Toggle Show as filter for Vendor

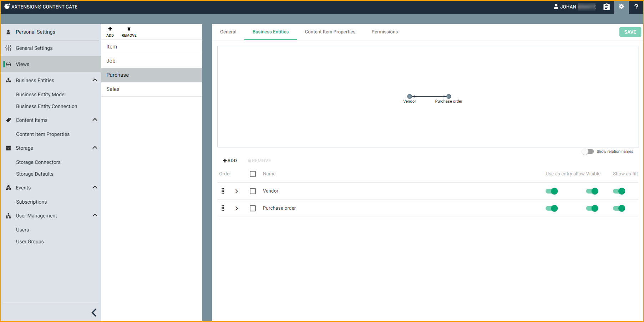[x=619, y=191]
